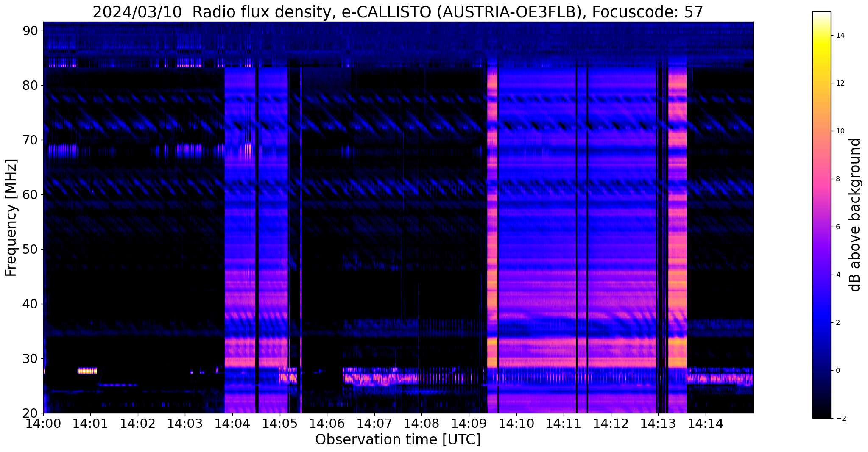Image resolution: width=868 pixels, height=452 pixels.
Task: Click the colorbar tick value 12
Action: 840,83
